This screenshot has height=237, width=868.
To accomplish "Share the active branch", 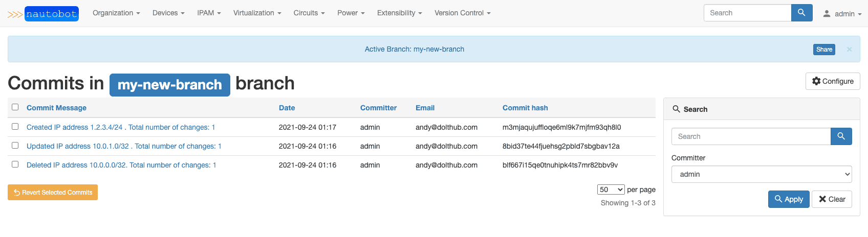I will click(x=824, y=50).
